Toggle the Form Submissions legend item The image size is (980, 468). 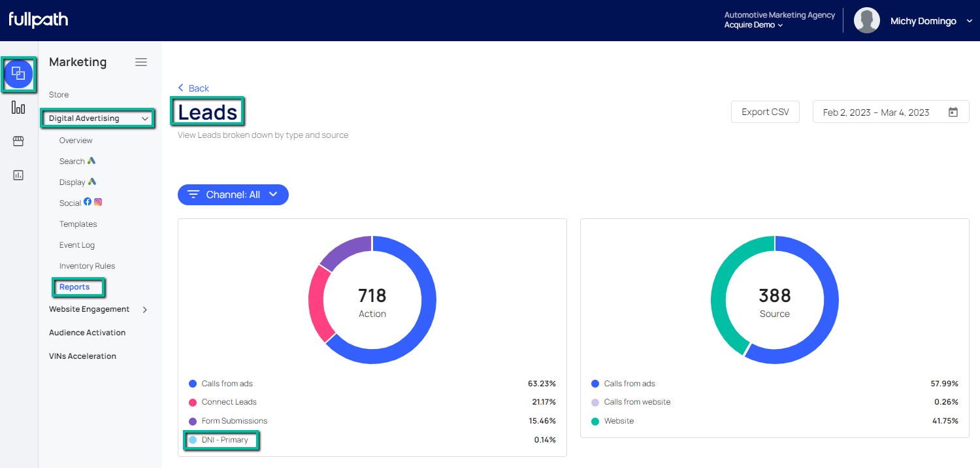click(x=234, y=421)
